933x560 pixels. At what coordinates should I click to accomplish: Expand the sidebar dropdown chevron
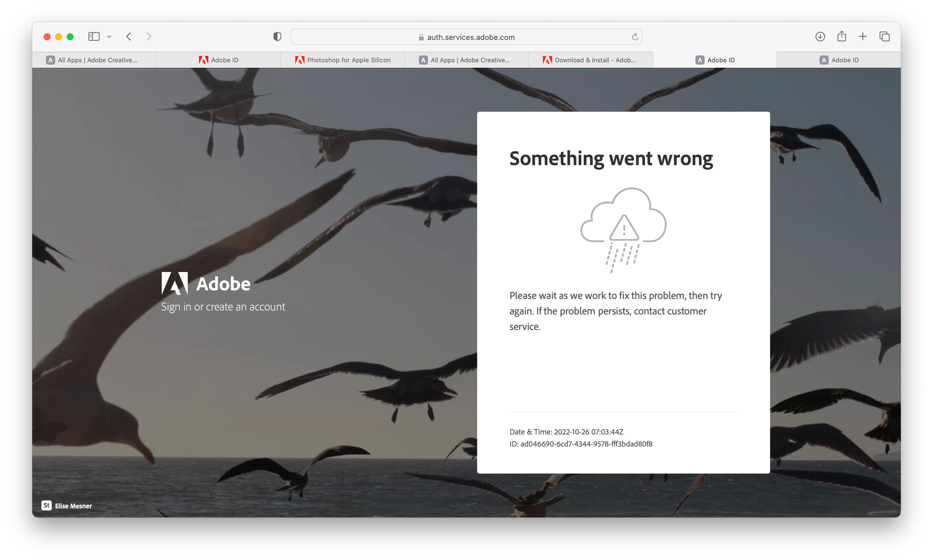[109, 36]
